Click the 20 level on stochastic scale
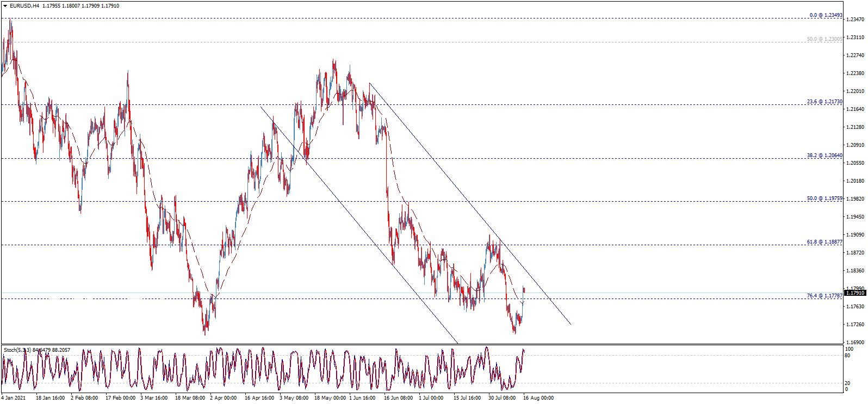Screen dimensions: 868x404 847,383
